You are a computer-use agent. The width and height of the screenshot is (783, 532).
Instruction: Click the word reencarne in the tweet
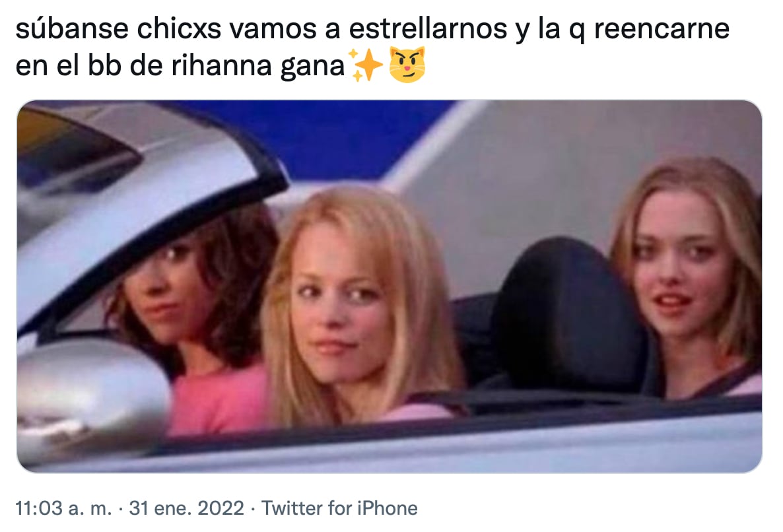click(662, 28)
